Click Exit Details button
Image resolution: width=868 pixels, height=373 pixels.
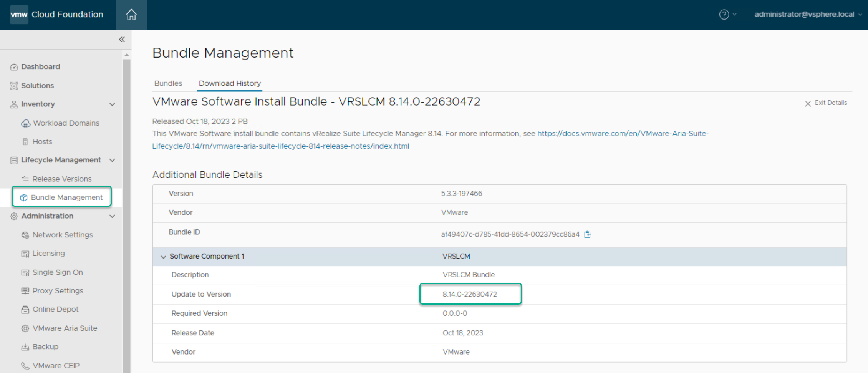coord(826,103)
